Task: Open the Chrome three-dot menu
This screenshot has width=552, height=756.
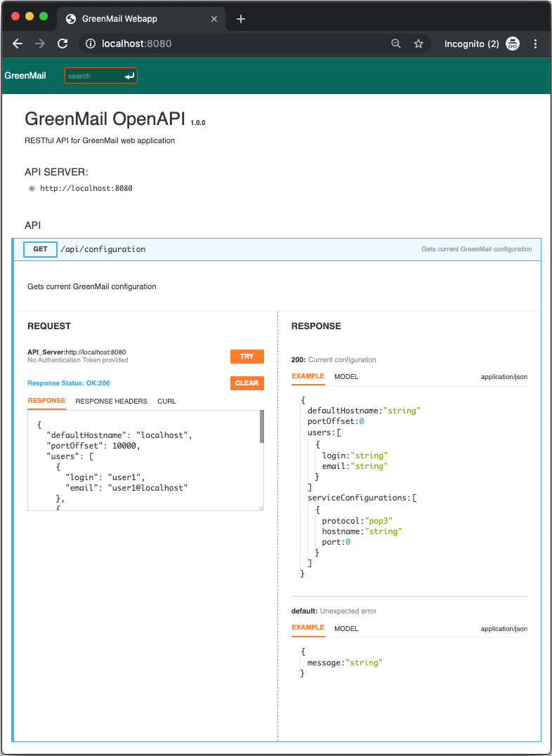Action: 535,44
